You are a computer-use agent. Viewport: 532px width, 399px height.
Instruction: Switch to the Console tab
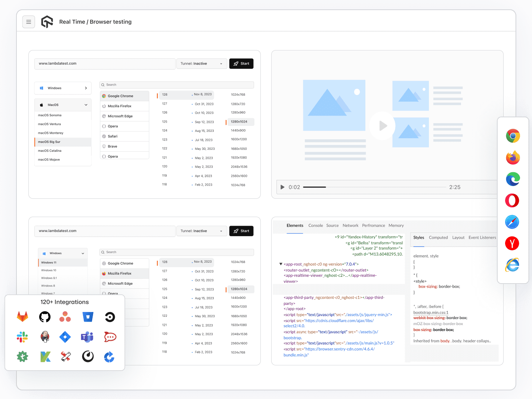tap(315, 226)
